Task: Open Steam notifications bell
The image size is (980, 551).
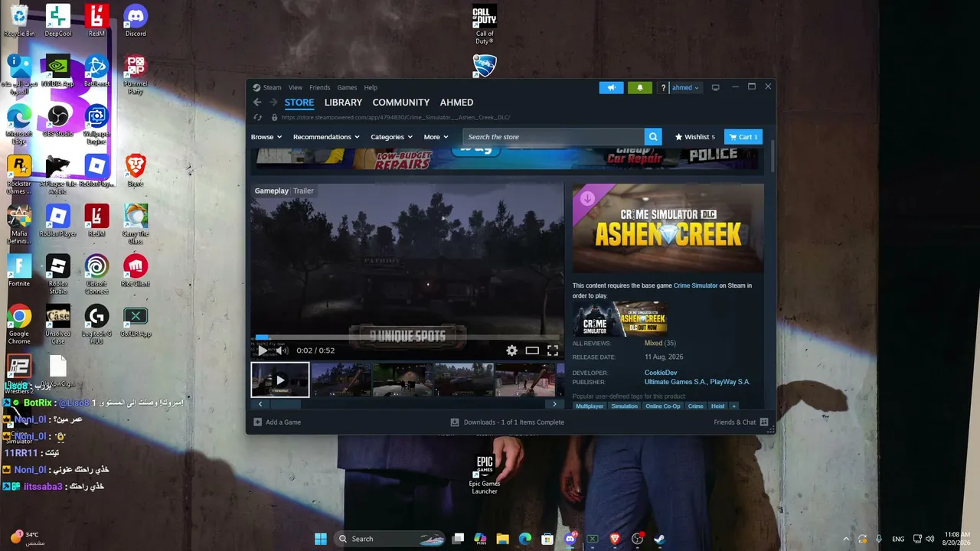Action: tap(640, 88)
